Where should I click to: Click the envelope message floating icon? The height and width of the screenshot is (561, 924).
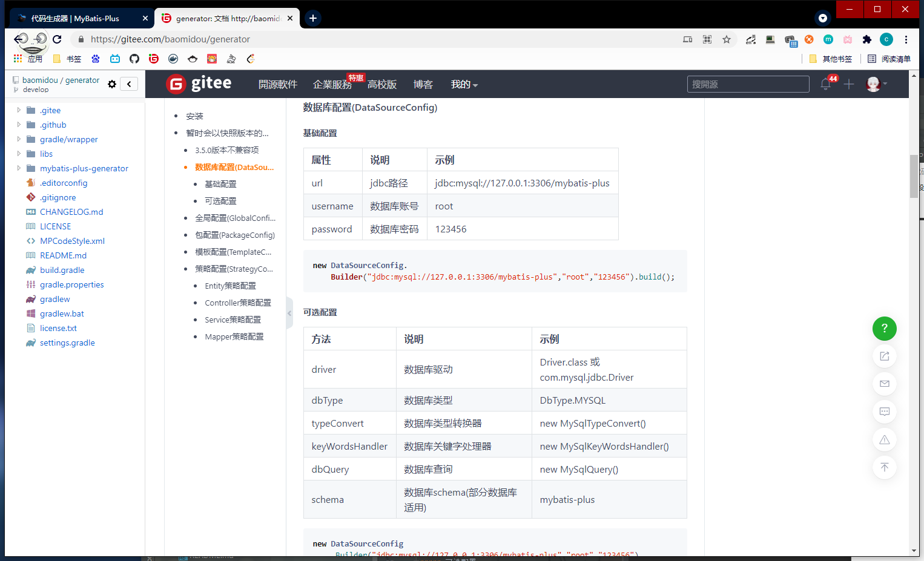[x=884, y=384]
